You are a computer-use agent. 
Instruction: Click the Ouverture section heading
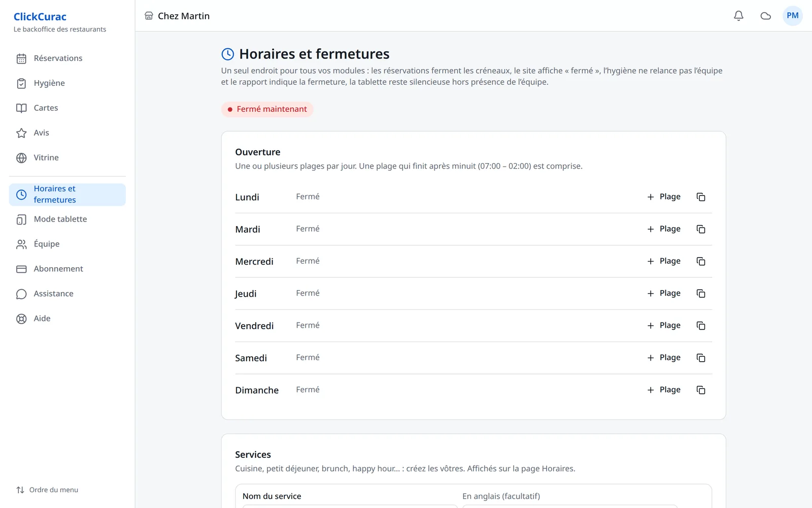[x=258, y=152]
